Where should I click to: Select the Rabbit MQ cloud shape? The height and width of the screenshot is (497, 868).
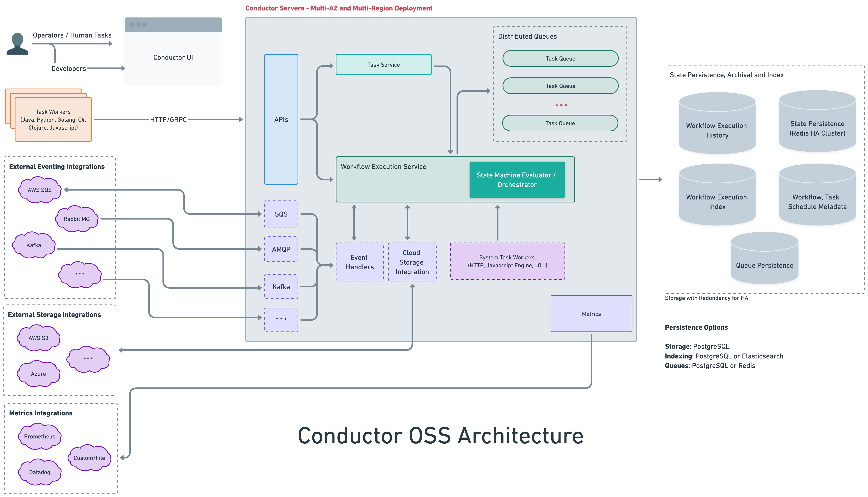tap(76, 219)
